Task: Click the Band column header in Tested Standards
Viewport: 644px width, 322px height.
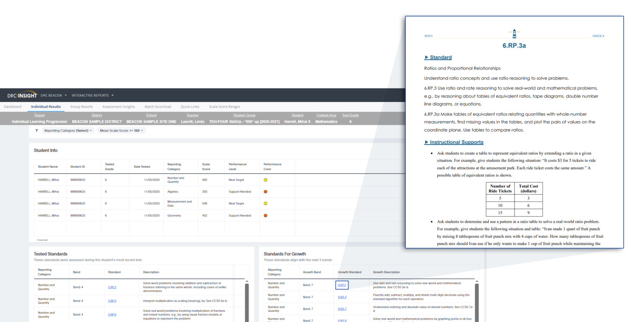Action: (x=76, y=272)
